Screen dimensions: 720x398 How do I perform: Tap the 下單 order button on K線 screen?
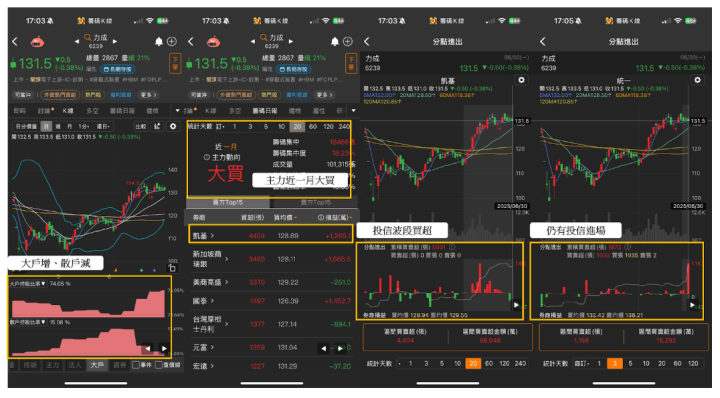(175, 63)
